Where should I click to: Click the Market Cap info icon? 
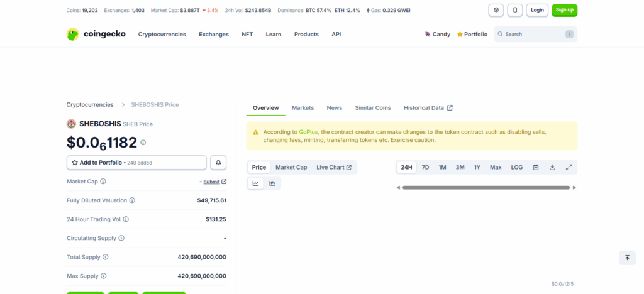103,182
